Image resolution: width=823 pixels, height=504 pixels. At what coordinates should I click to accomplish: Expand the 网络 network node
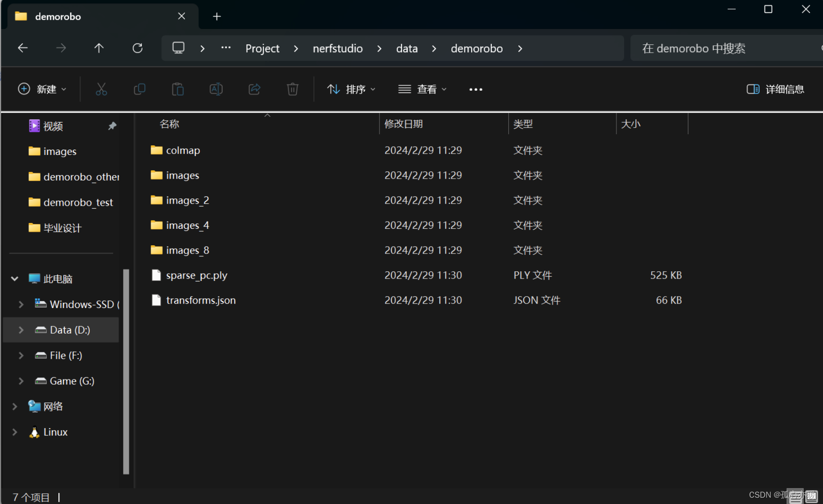pos(14,406)
